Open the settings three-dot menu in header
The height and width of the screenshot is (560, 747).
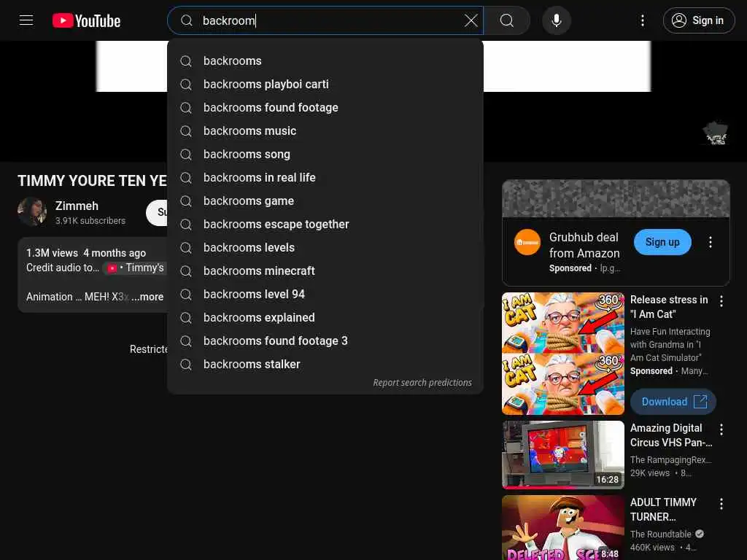coord(642,20)
